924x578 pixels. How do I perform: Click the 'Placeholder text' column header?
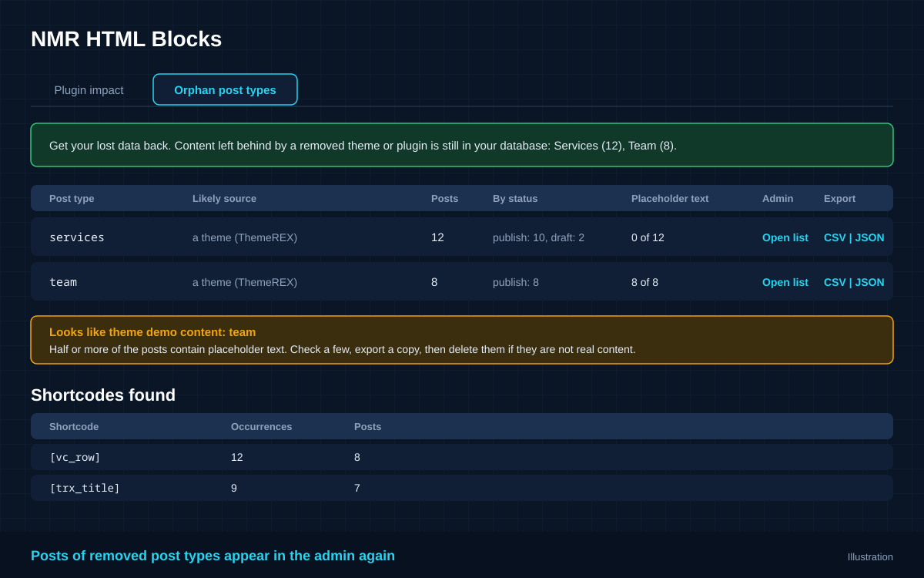tap(670, 198)
